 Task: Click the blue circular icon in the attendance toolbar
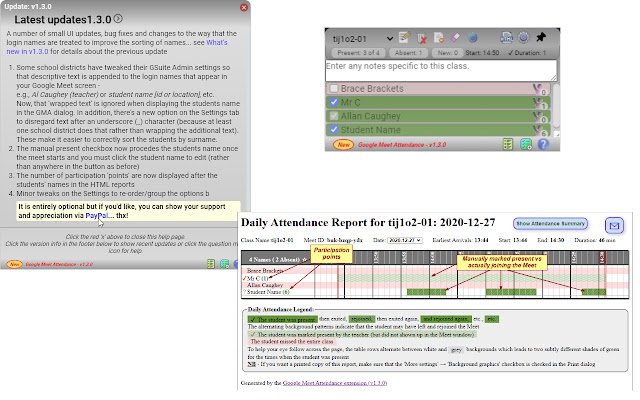coord(473,38)
